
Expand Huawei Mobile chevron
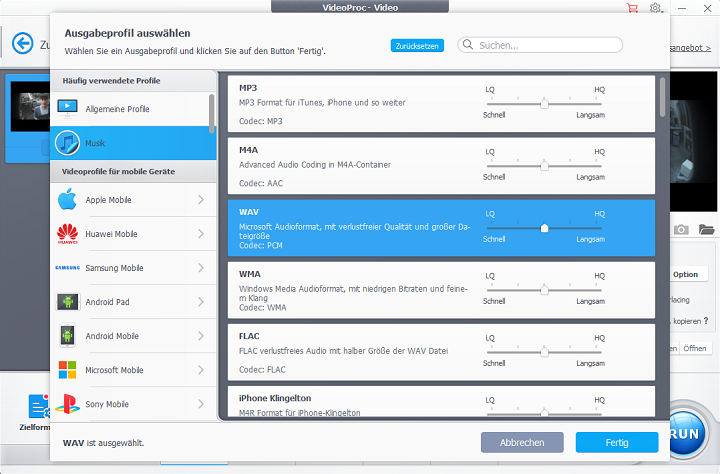(x=201, y=234)
